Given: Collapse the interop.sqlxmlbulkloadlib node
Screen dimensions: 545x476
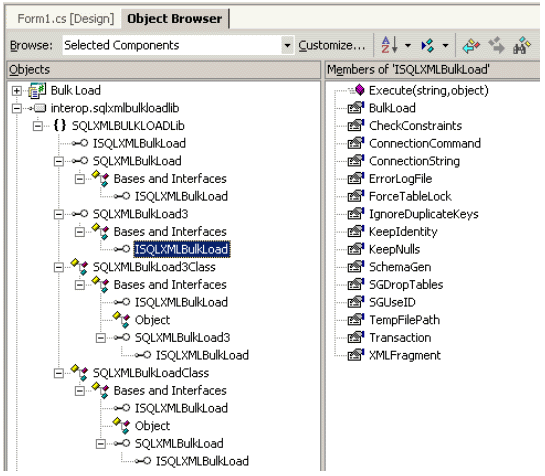Looking at the screenshot, I should coord(16,109).
